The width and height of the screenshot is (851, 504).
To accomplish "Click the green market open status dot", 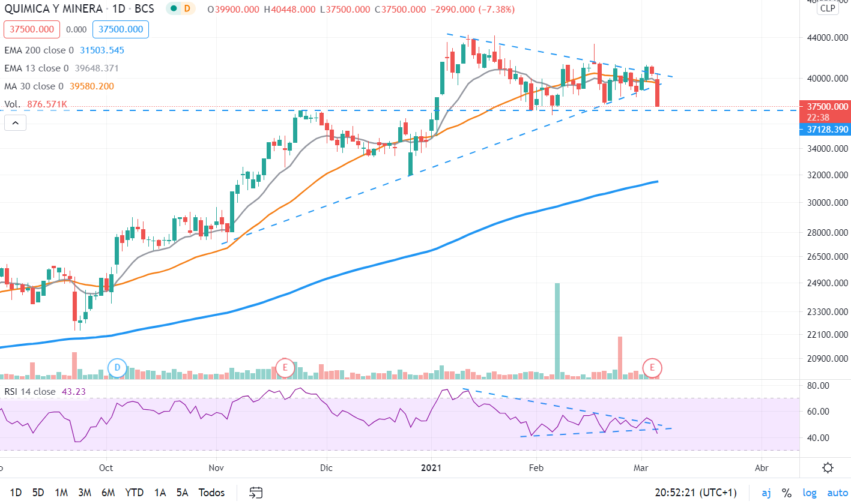I will (x=174, y=9).
